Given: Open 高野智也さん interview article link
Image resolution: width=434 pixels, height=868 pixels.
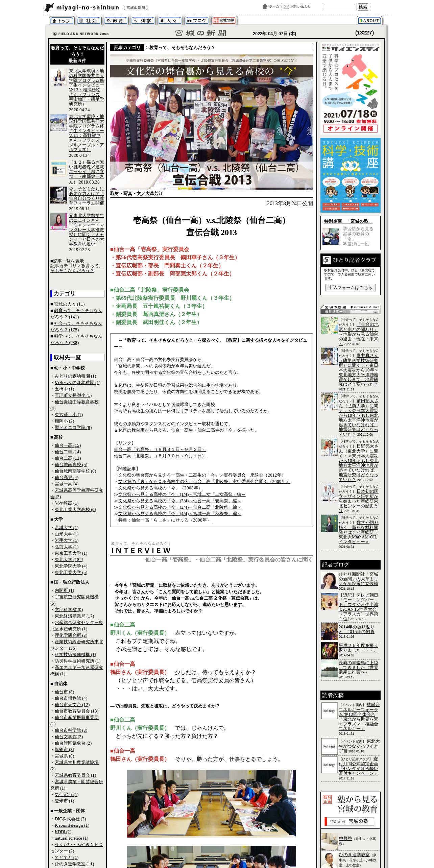Looking at the screenshot, I should [87, 133].
